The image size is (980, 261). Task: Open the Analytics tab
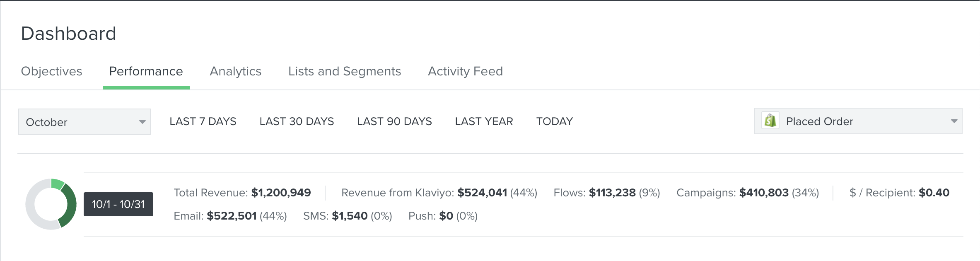tap(235, 71)
